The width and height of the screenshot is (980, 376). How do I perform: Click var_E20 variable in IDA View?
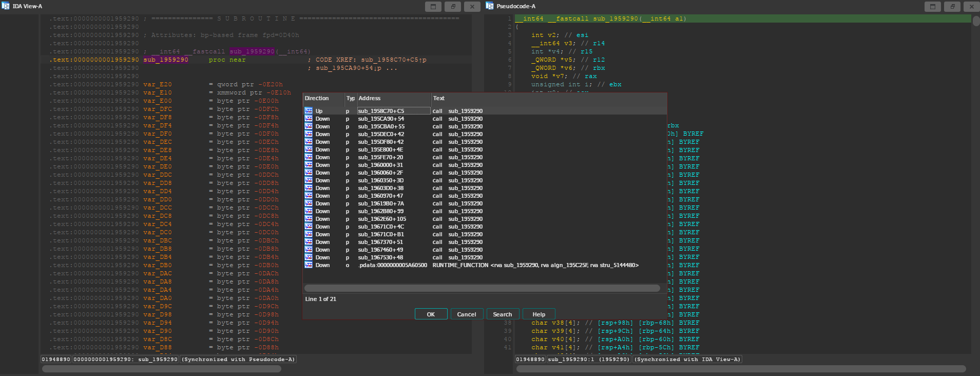158,84
